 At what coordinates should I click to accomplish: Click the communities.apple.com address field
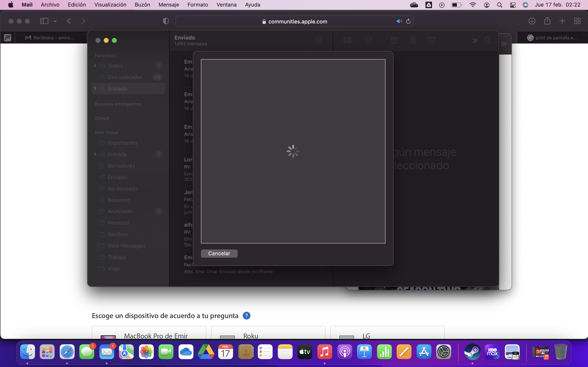coord(297,21)
